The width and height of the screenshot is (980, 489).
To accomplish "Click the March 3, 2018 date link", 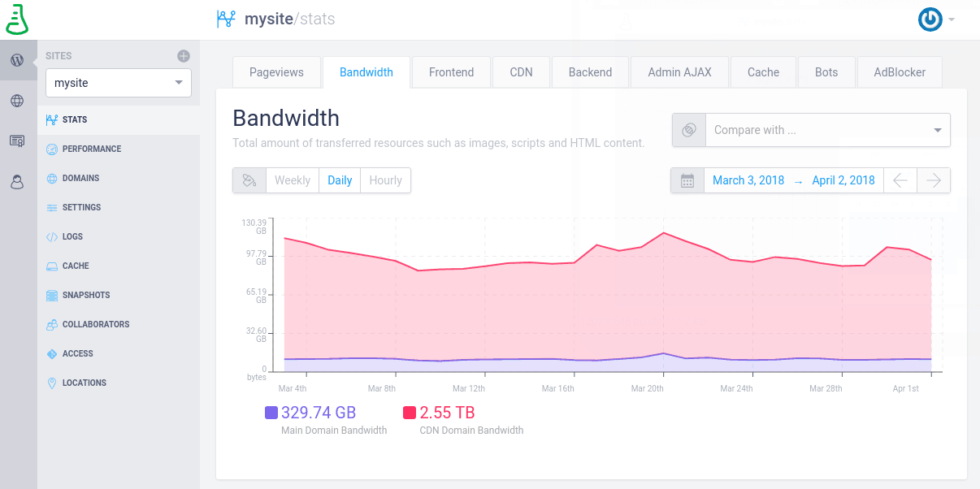I will [x=748, y=180].
